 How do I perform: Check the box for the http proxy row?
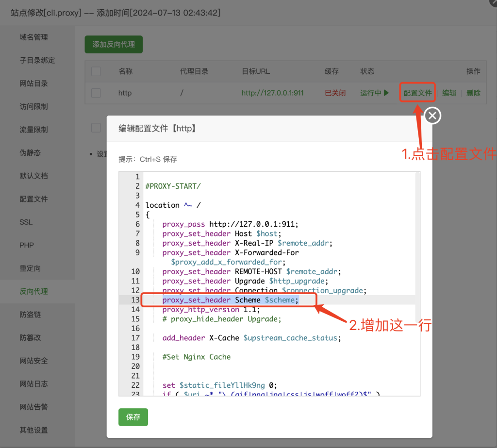click(x=96, y=93)
